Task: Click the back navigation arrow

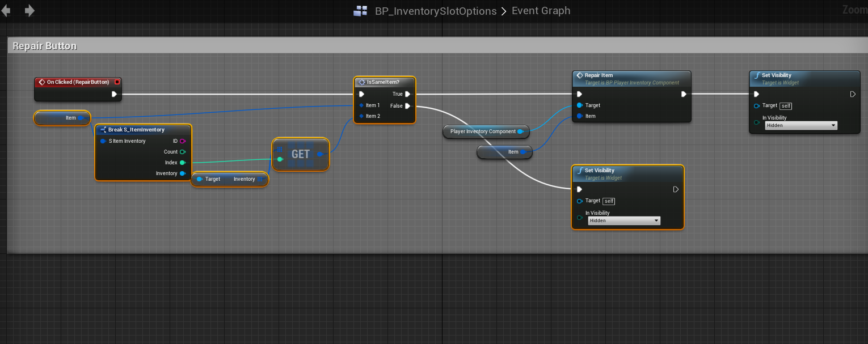Action: (x=6, y=11)
